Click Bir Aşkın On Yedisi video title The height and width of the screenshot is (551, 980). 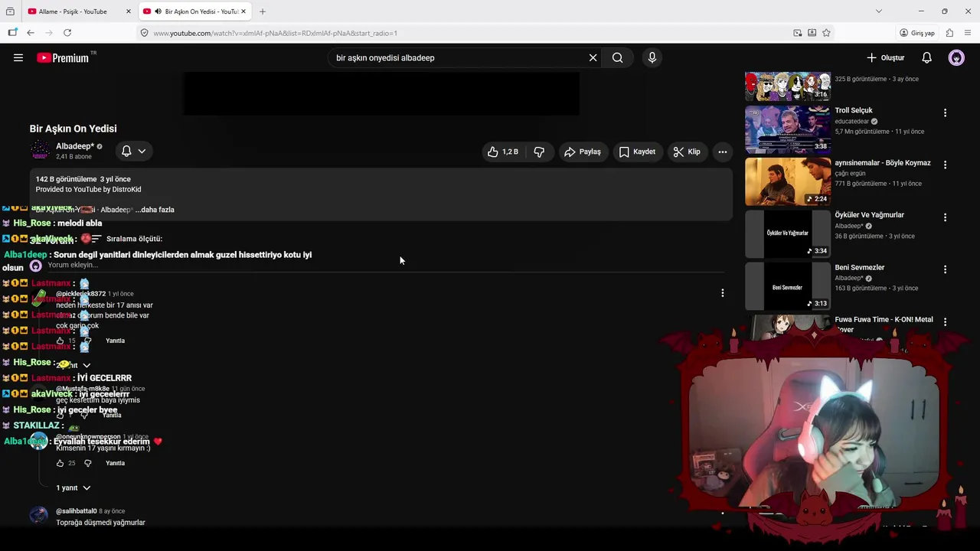coord(73,129)
